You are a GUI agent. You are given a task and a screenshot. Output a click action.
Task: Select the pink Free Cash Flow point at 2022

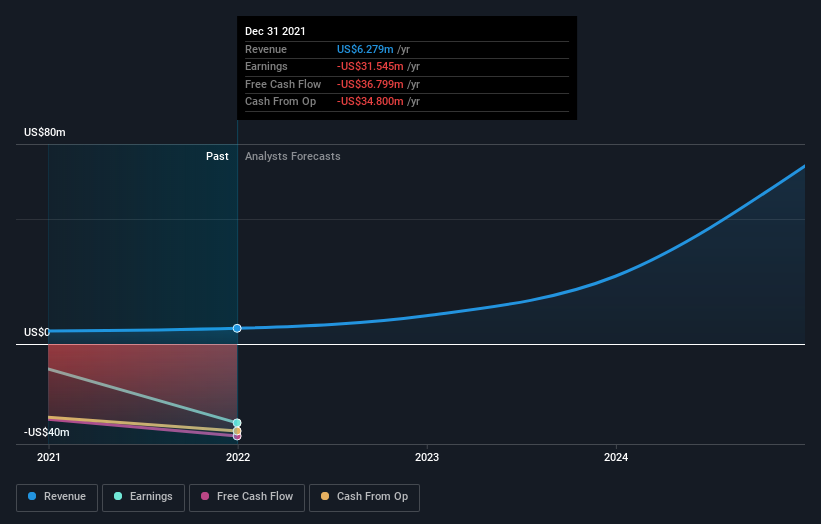[x=237, y=436]
